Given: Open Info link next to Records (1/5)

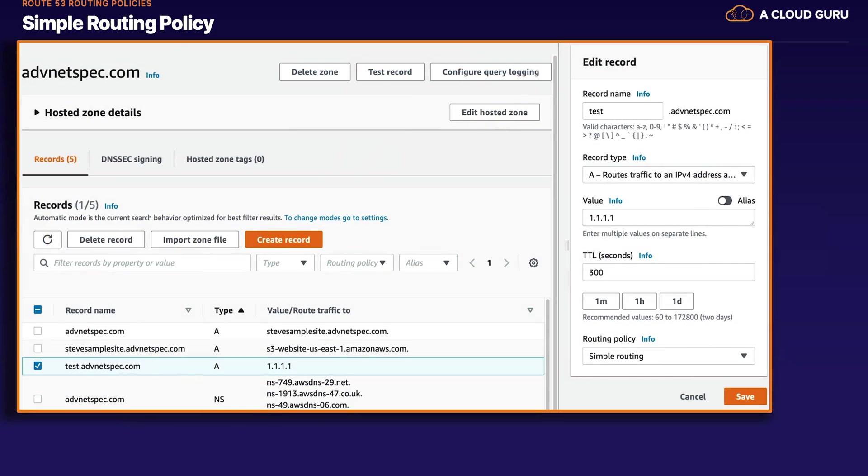Looking at the screenshot, I should pos(111,206).
